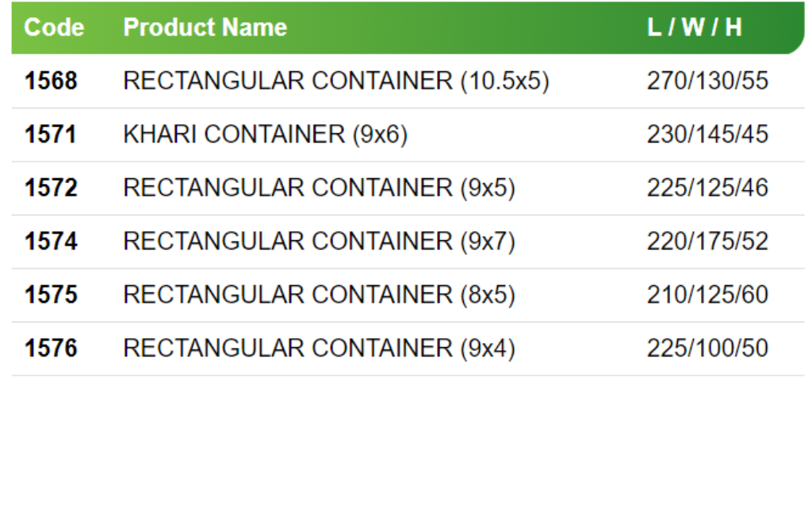Select product code 1575

coord(51,295)
